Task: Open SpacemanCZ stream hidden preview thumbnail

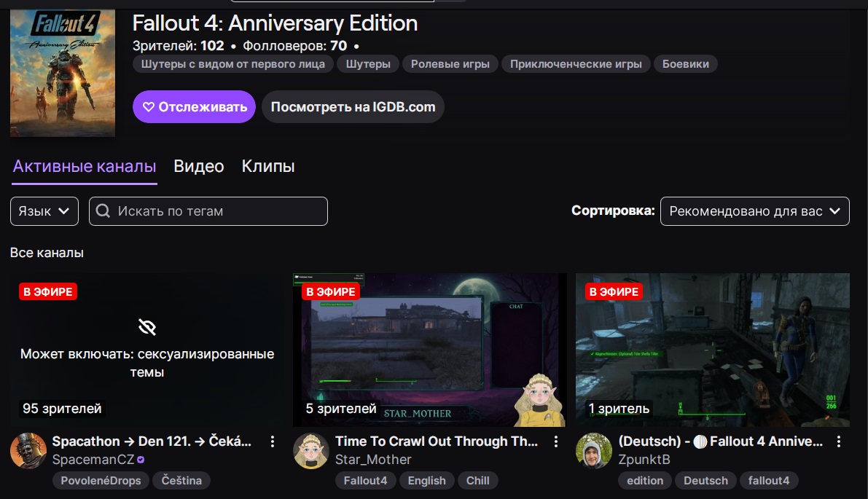Action: point(146,350)
